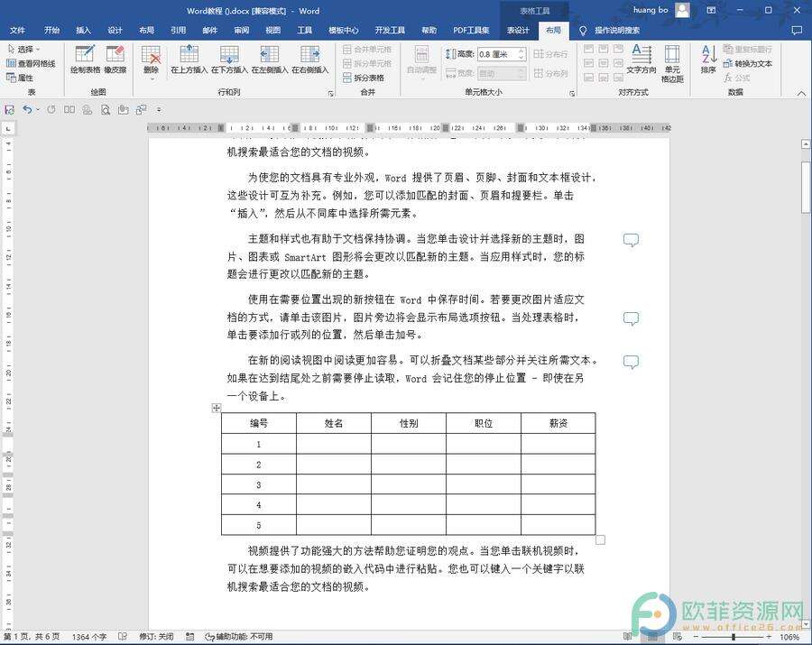Switch to read mode view in status bar

point(628,636)
